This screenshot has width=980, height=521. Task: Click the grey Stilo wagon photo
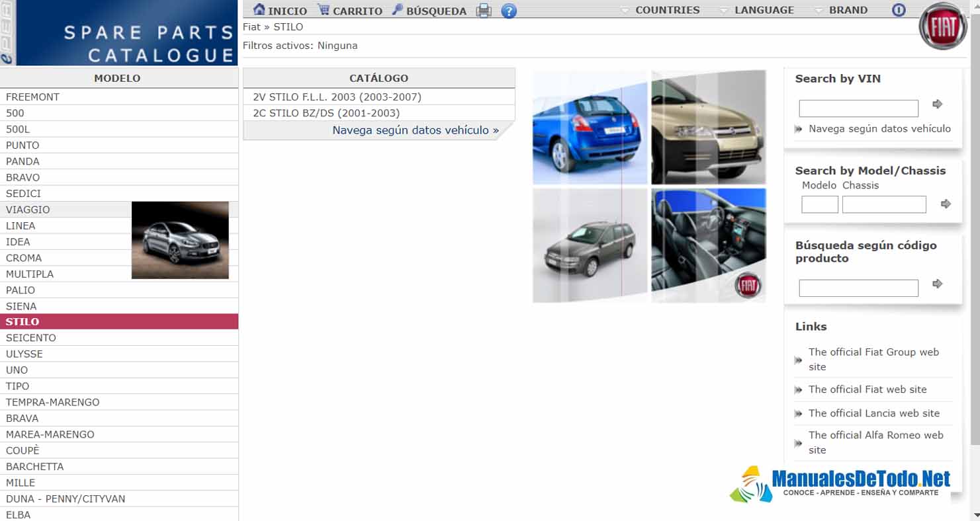(590, 245)
